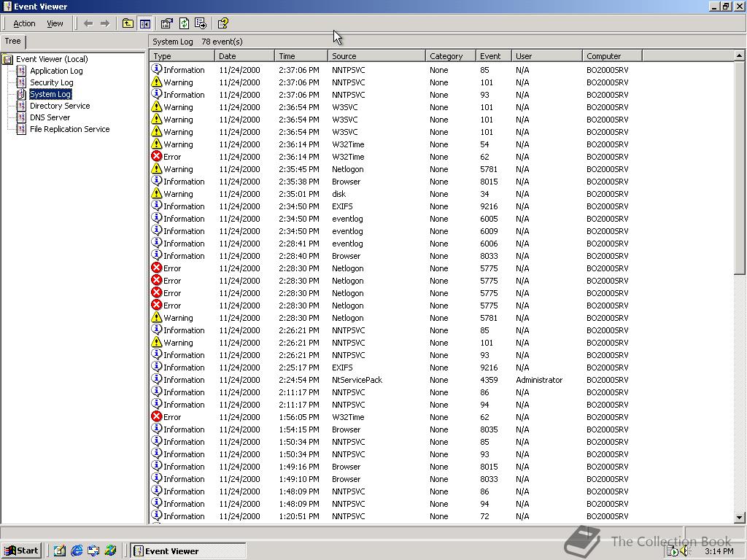Click the Event Viewer taskbar button
747x560 pixels.
click(188, 551)
